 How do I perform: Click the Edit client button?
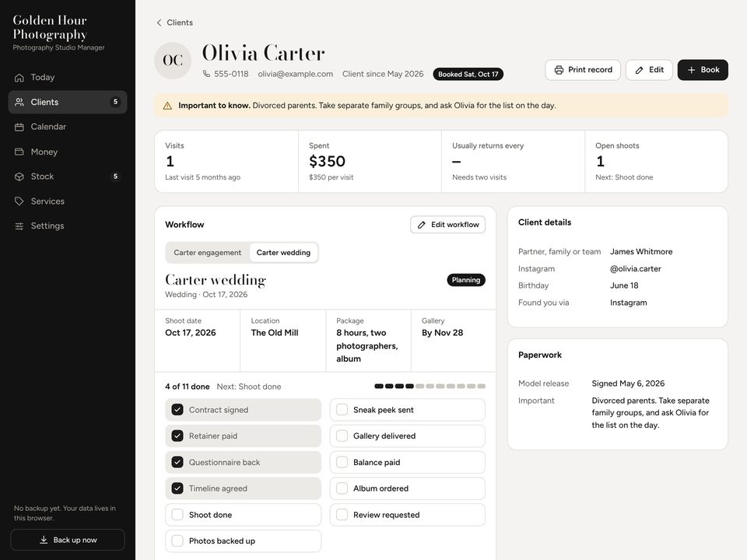[x=649, y=70]
